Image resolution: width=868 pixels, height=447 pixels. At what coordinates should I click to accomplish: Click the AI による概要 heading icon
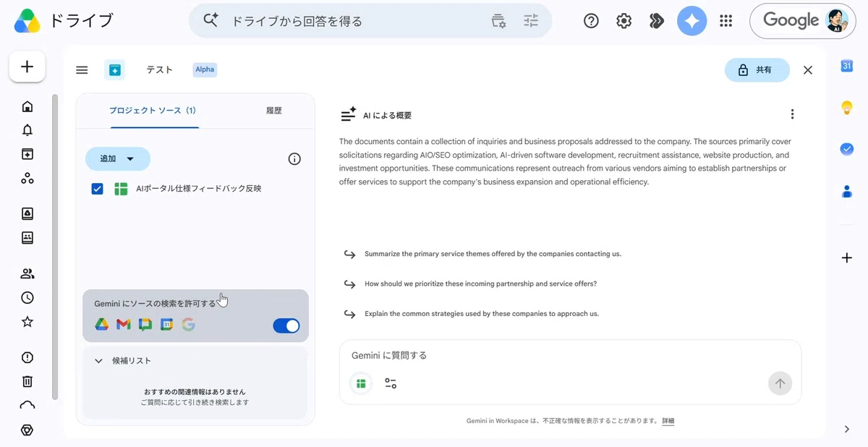tap(348, 114)
